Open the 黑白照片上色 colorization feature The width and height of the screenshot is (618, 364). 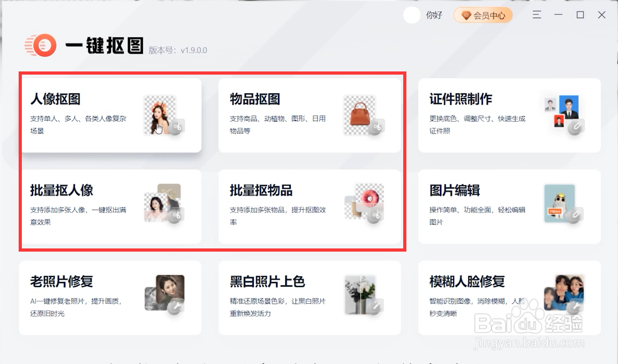point(282,298)
